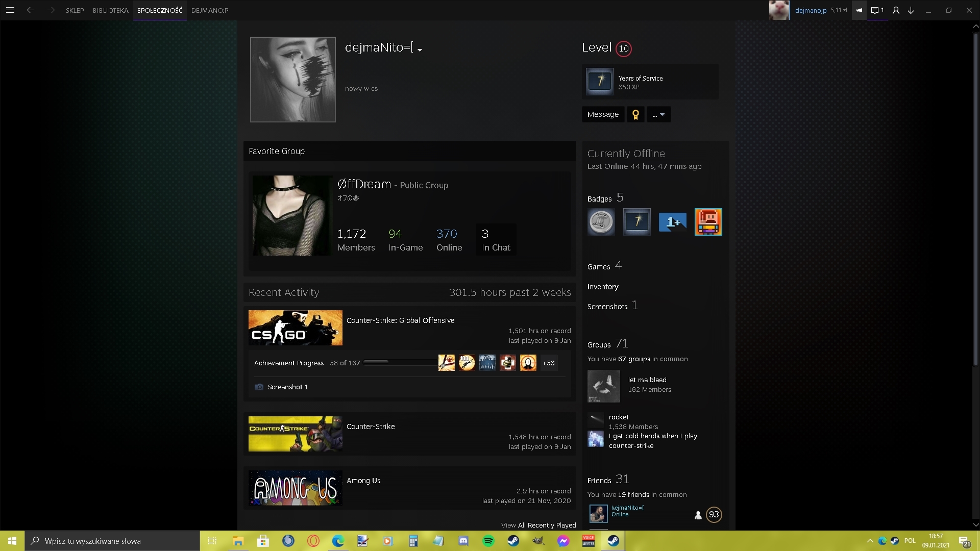Open the Years of Service featured badge

tap(650, 82)
